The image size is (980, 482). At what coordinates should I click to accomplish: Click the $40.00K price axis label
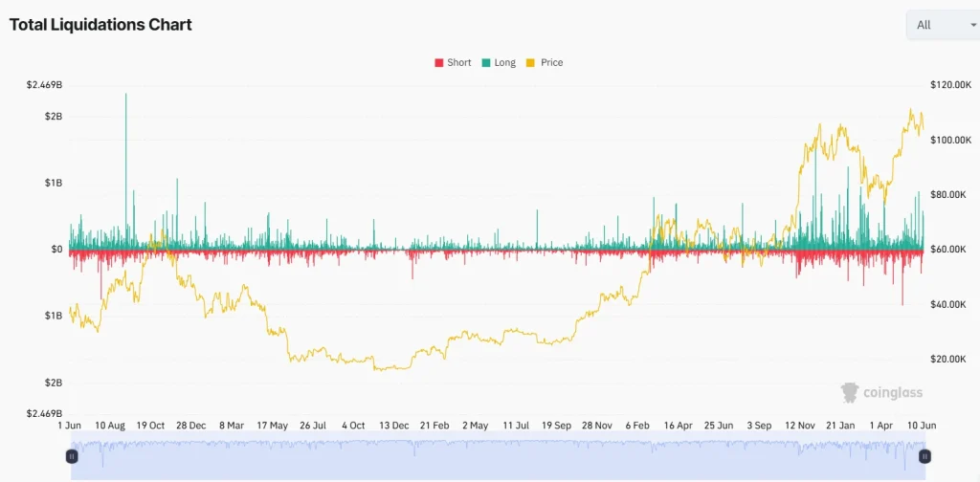coord(948,305)
